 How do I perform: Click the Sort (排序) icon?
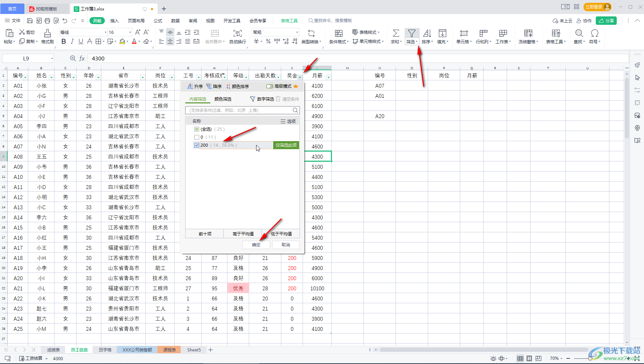pyautogui.click(x=427, y=33)
